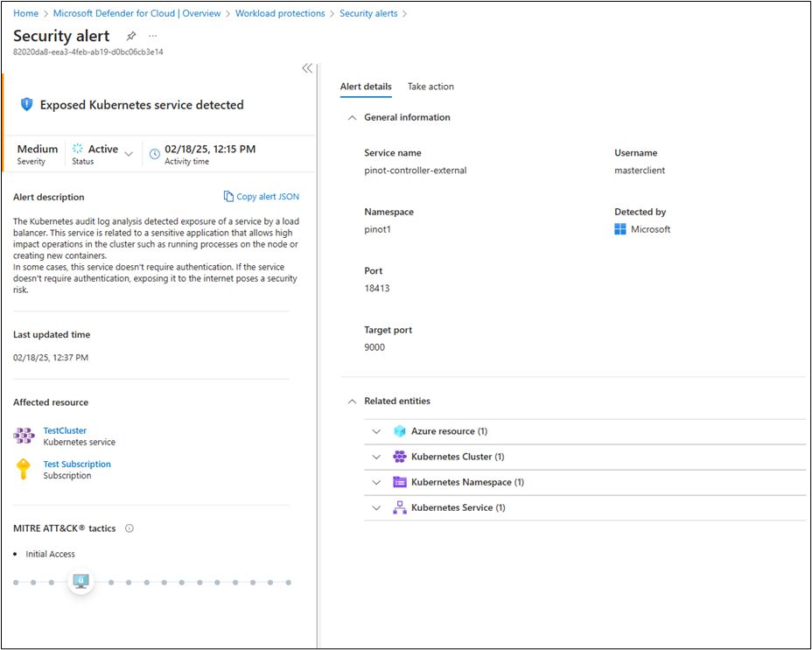
Task: Click the namespace value pinot1
Action: pos(377,229)
